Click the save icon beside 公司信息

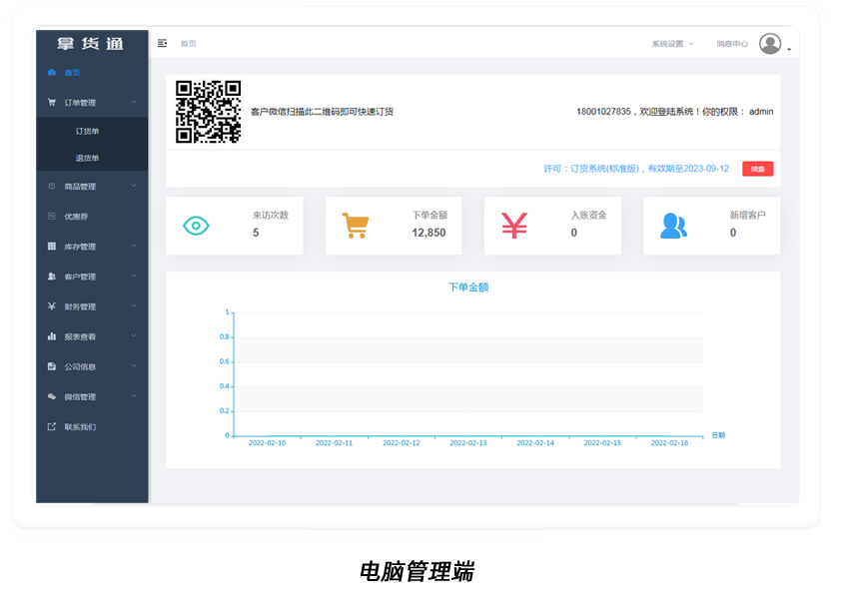(x=51, y=366)
